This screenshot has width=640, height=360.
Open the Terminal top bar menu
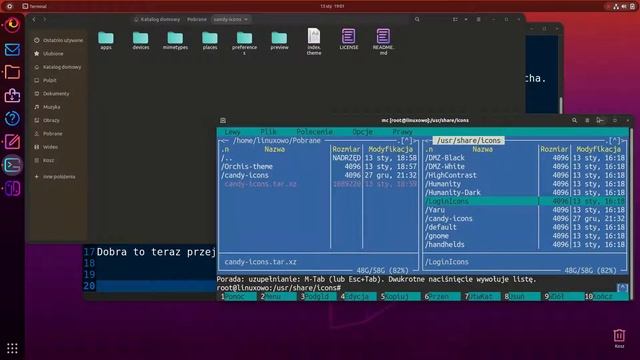(x=35, y=6)
